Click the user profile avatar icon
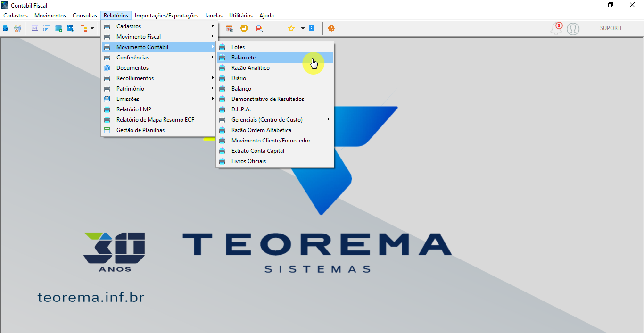The height and width of the screenshot is (334, 644). (x=573, y=29)
